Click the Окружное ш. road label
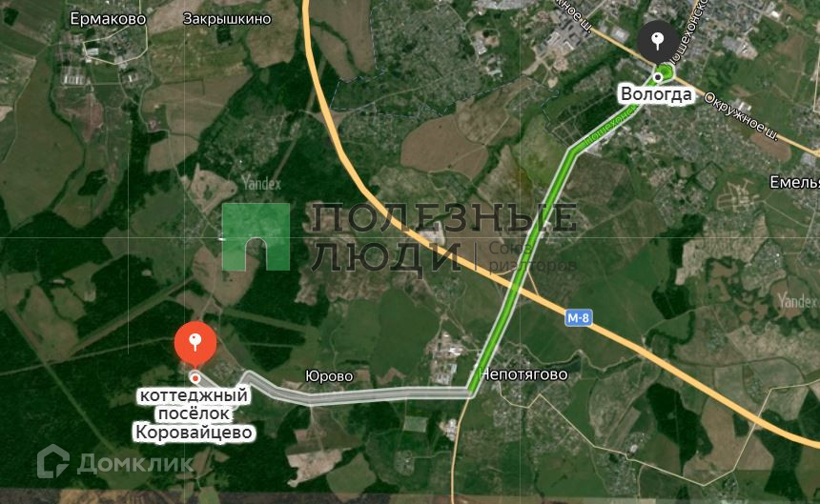The image size is (820, 504). pyautogui.click(x=742, y=117)
